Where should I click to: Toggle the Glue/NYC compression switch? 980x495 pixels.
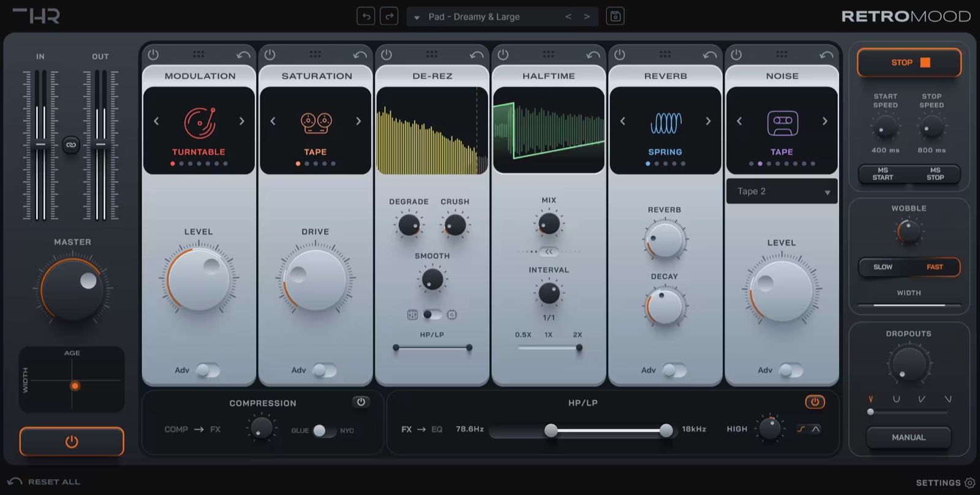[325, 431]
